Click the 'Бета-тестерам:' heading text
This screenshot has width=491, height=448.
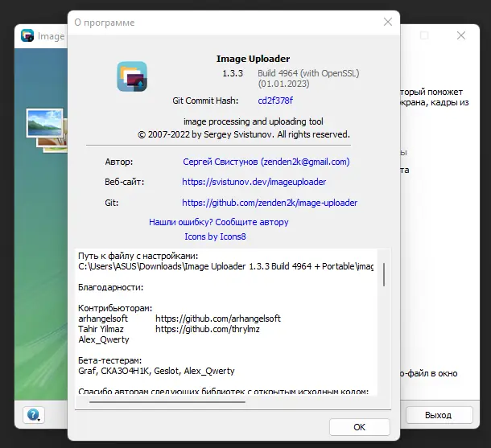pyautogui.click(x=110, y=360)
